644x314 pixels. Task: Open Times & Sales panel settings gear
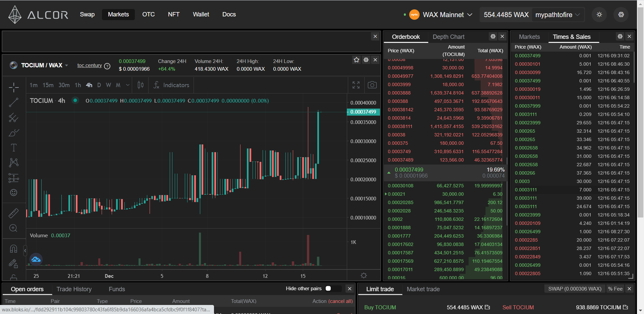click(x=620, y=37)
